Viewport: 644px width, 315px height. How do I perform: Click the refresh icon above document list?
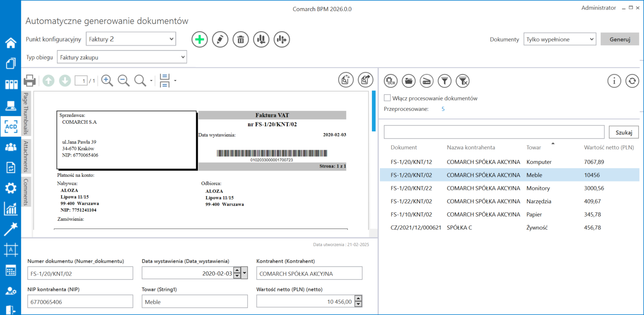click(x=632, y=80)
